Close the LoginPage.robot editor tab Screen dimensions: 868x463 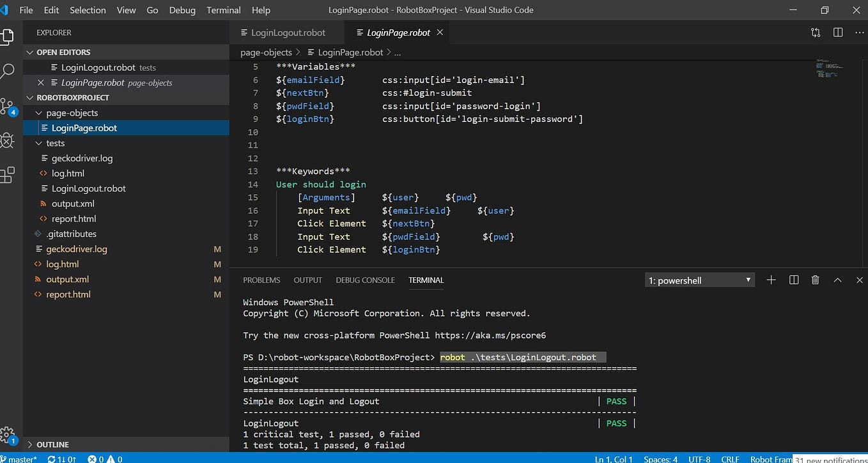click(439, 32)
